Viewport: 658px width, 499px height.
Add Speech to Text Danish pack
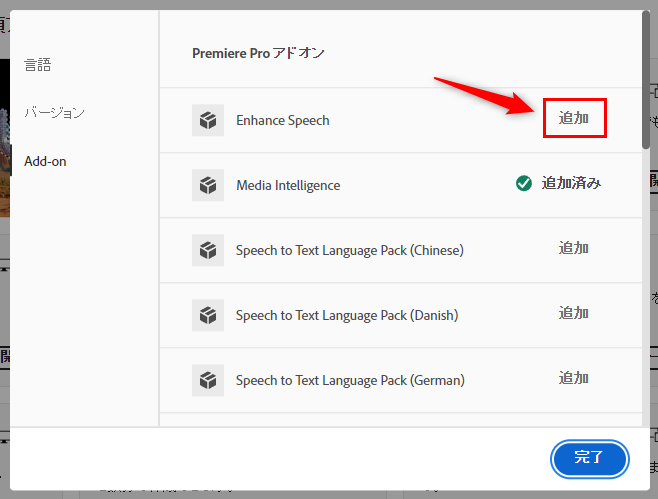coord(574,313)
